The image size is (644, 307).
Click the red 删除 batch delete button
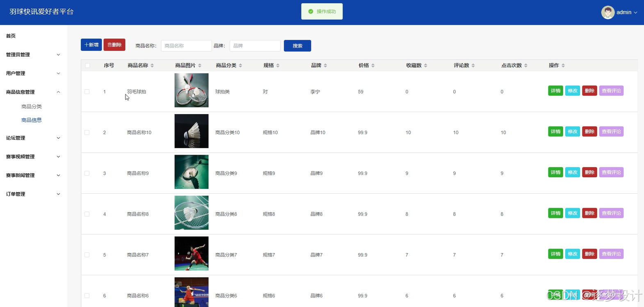click(x=114, y=45)
